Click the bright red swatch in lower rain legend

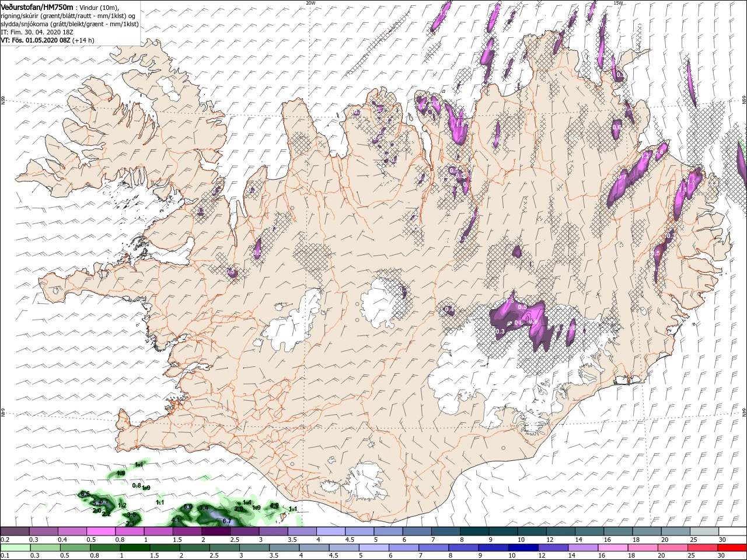coord(732,548)
